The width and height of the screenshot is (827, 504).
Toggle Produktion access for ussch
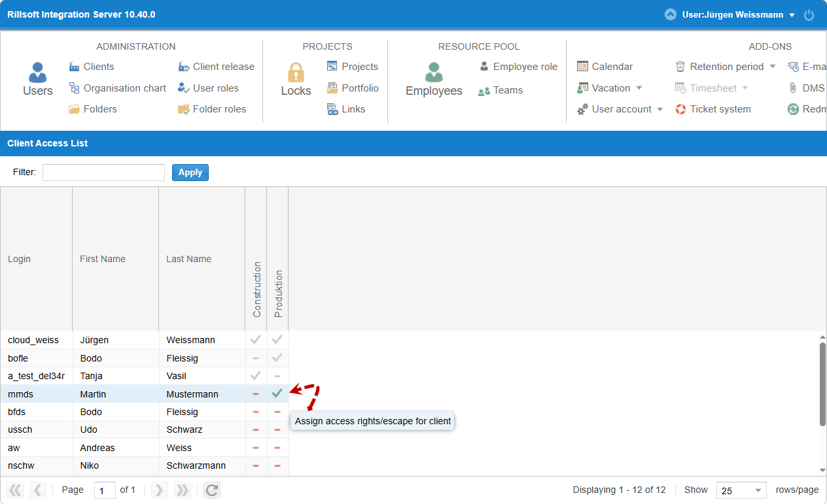[277, 429]
